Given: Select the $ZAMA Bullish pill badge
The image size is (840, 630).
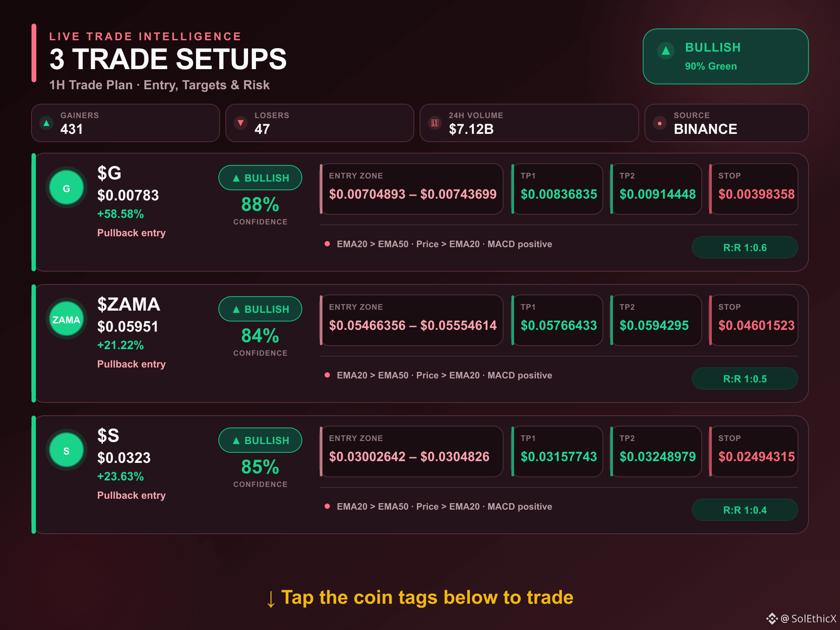Looking at the screenshot, I should pos(260,309).
